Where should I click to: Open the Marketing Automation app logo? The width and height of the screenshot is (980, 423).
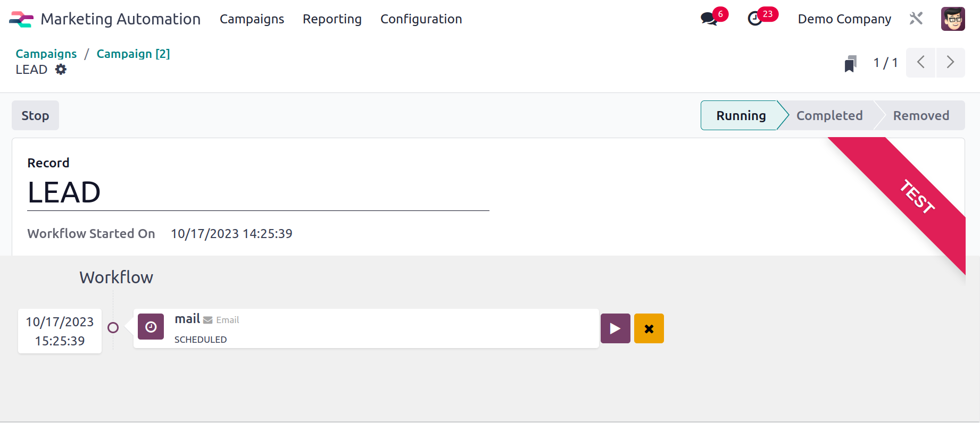pyautogui.click(x=21, y=19)
